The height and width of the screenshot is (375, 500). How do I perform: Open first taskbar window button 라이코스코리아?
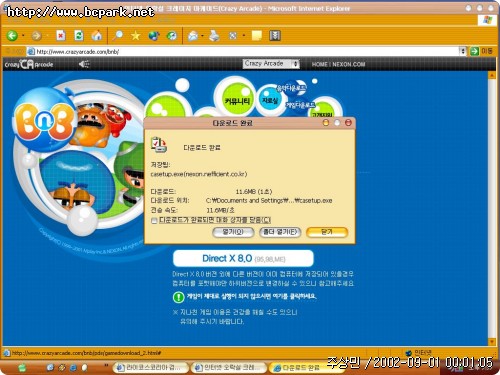point(150,367)
